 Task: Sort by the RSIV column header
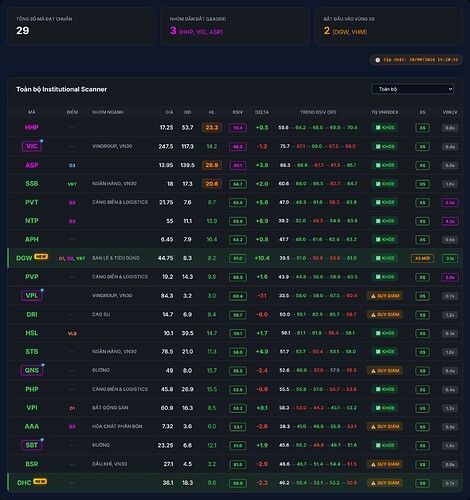(238, 112)
